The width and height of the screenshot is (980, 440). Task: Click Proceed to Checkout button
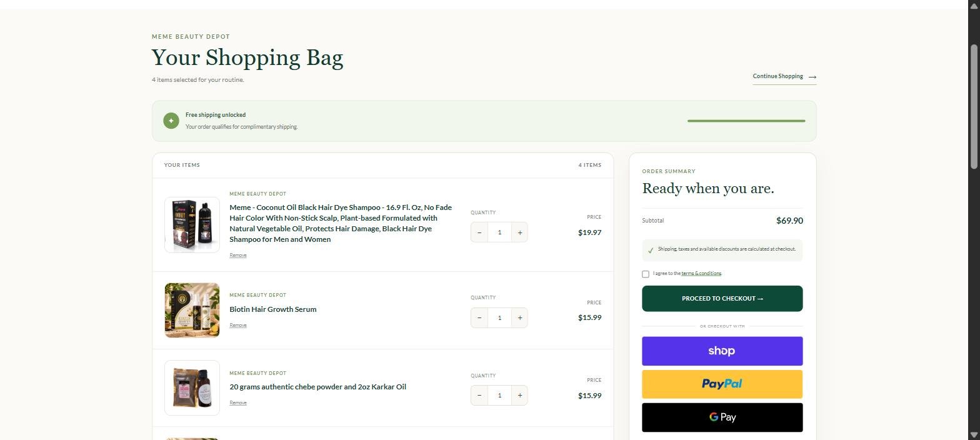click(722, 299)
